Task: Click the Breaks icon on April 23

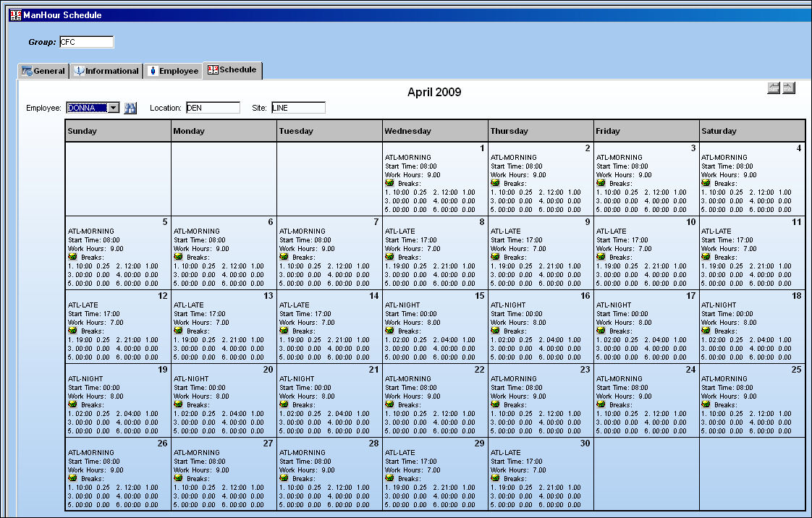Action: point(495,404)
